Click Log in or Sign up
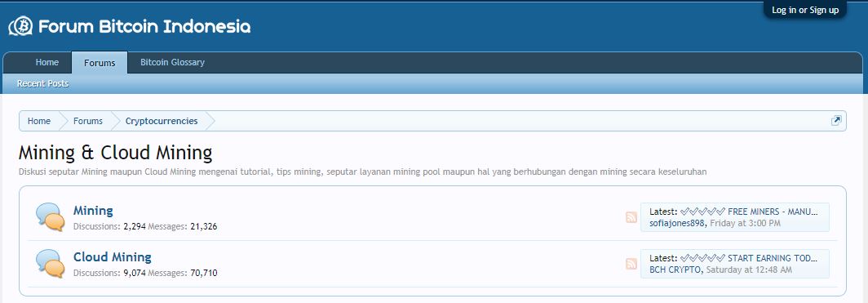Viewport: 868px width, 303px height. (x=805, y=10)
